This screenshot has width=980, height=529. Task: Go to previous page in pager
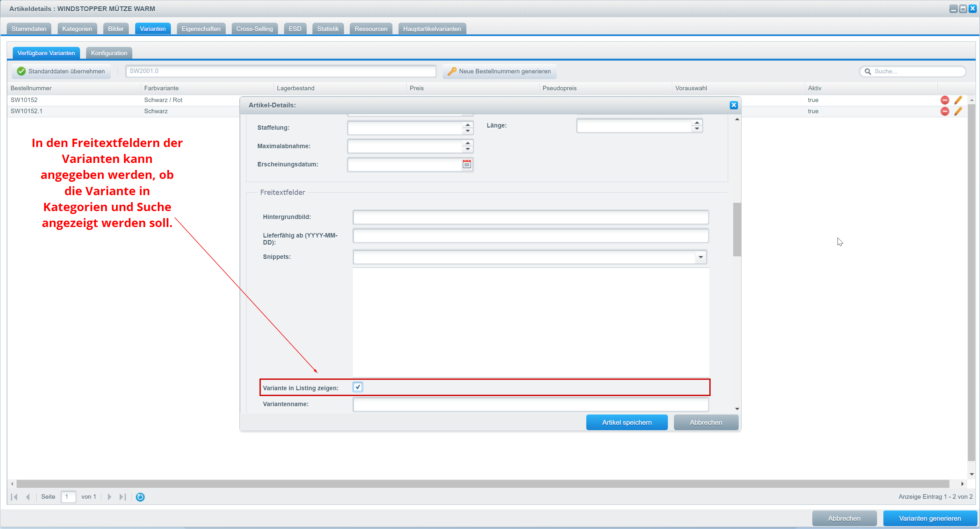coord(28,497)
